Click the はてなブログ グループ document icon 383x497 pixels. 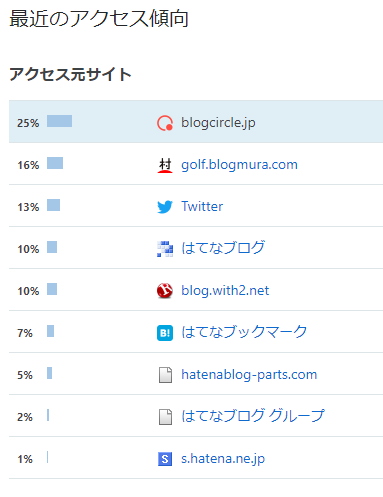(165, 417)
